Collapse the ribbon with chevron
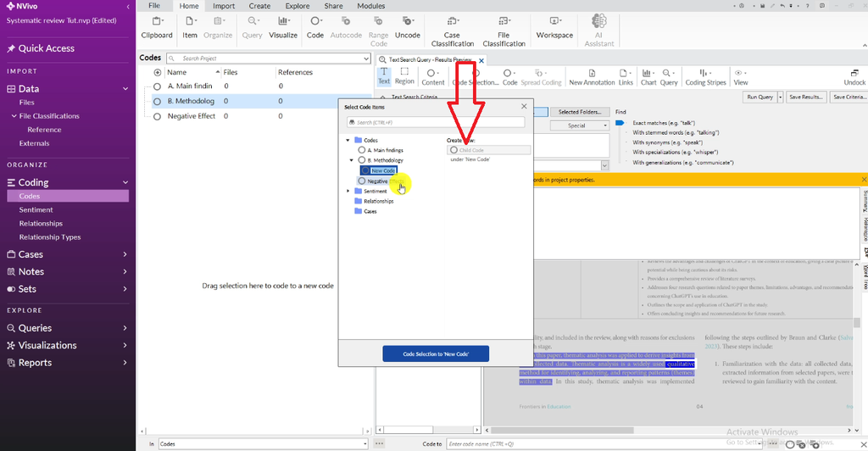868x451 pixels. pyautogui.click(x=864, y=46)
